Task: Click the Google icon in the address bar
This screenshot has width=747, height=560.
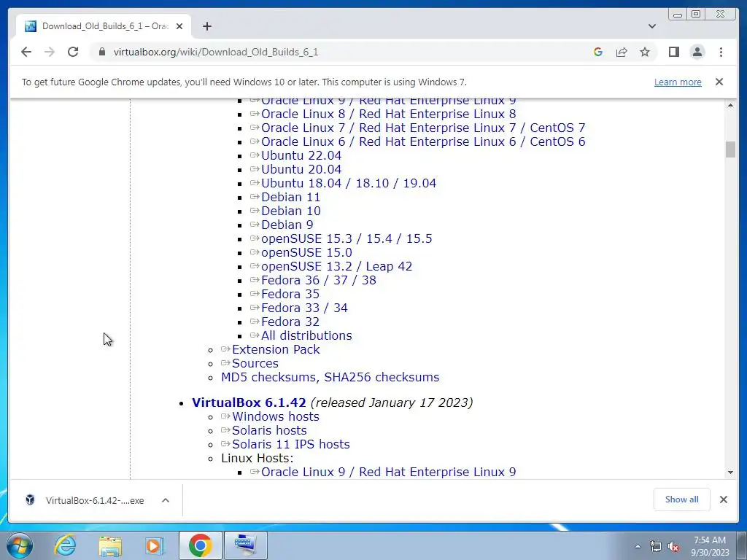Action: [x=598, y=52]
